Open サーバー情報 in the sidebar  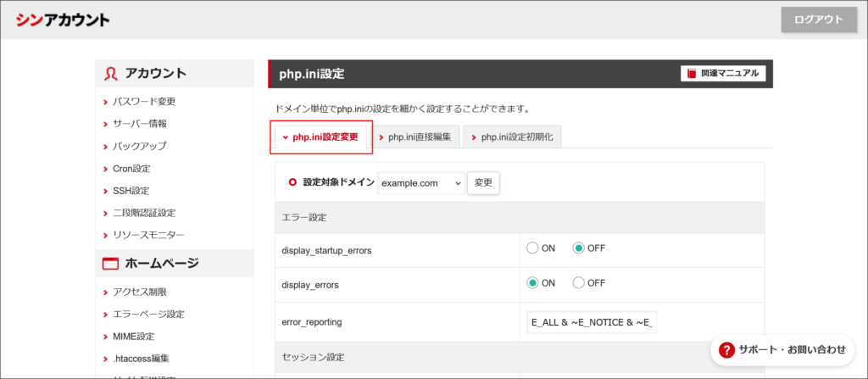[x=140, y=124]
